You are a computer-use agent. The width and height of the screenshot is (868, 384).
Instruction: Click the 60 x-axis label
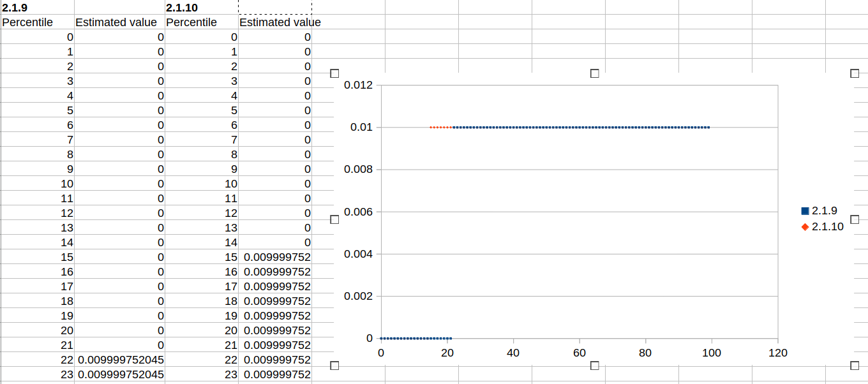click(580, 353)
